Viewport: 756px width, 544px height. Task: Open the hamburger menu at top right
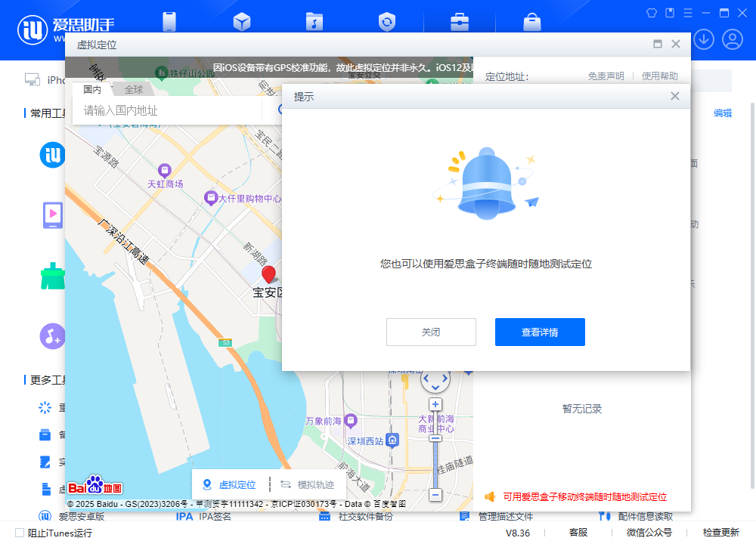point(686,13)
